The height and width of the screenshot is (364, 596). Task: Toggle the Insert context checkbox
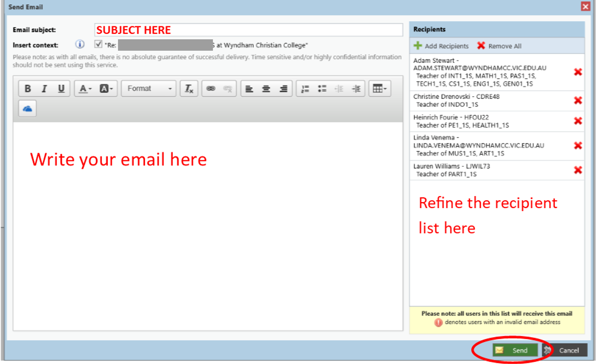pyautogui.click(x=98, y=44)
